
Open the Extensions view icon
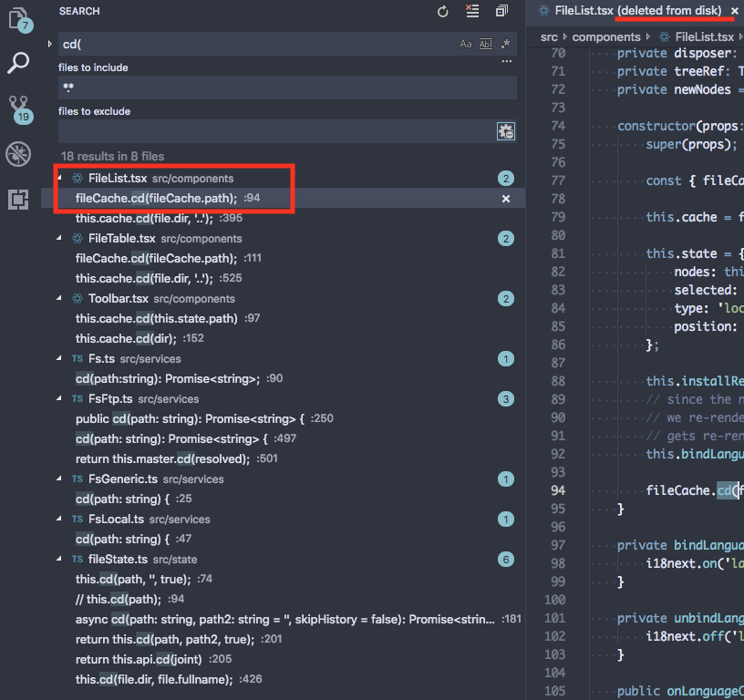tap(18, 200)
